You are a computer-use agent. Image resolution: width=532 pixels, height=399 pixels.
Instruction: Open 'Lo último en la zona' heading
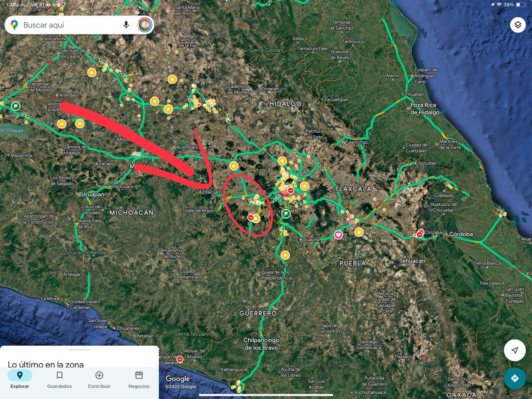[46, 364]
